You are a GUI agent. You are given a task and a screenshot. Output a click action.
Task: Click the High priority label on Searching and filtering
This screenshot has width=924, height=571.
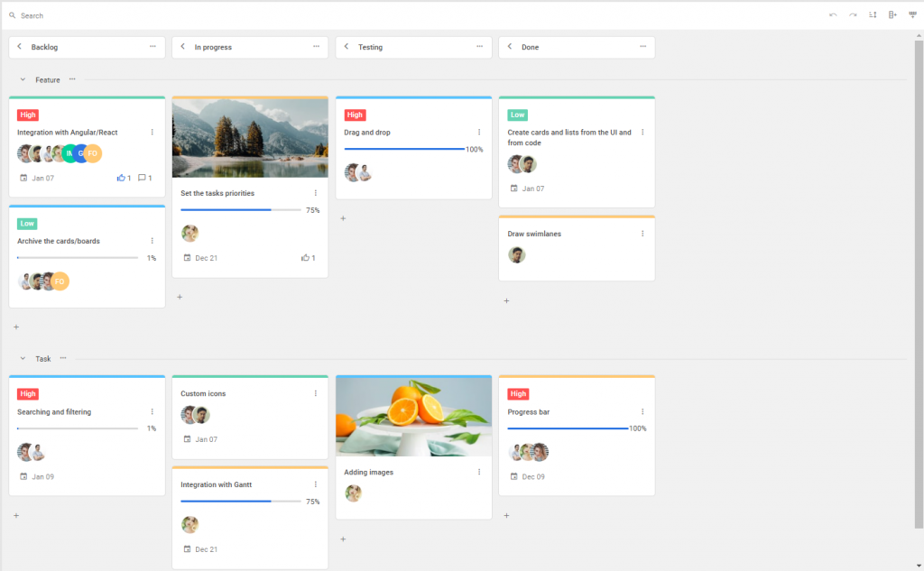pyautogui.click(x=27, y=394)
